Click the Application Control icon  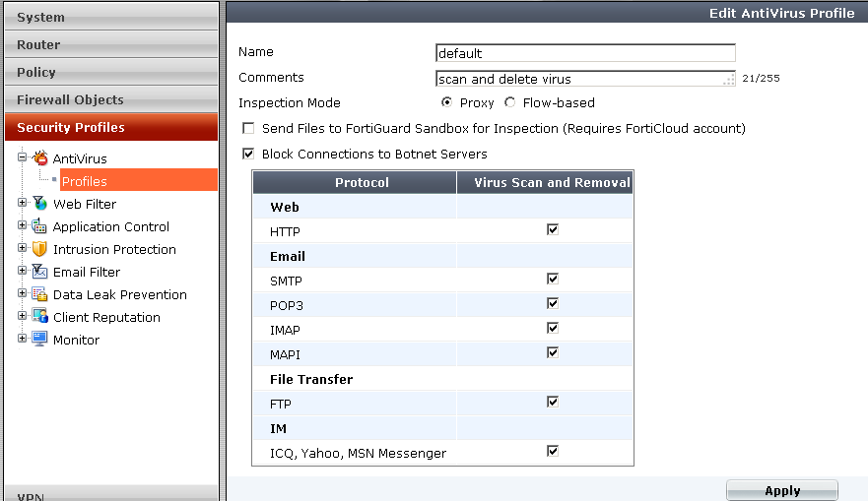pyautogui.click(x=39, y=226)
